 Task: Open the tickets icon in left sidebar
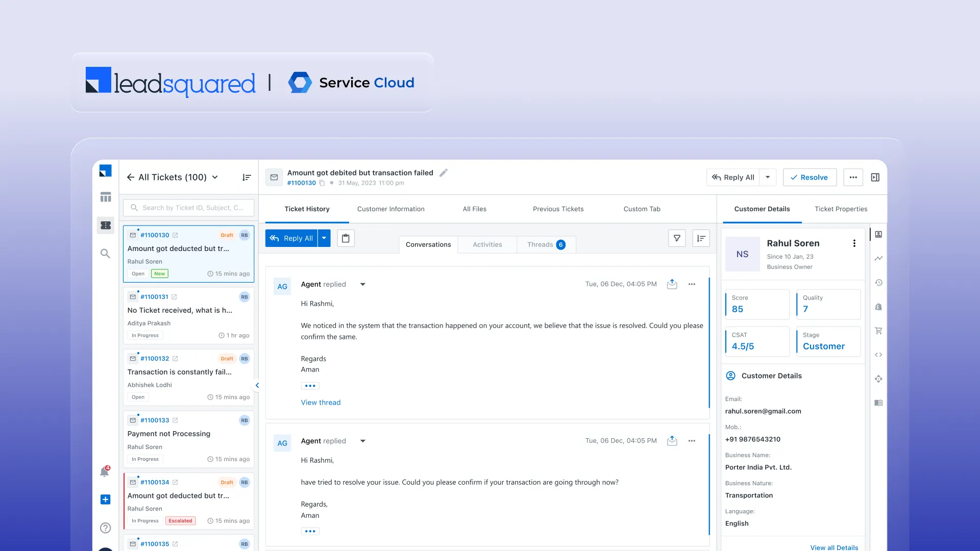coord(106,225)
